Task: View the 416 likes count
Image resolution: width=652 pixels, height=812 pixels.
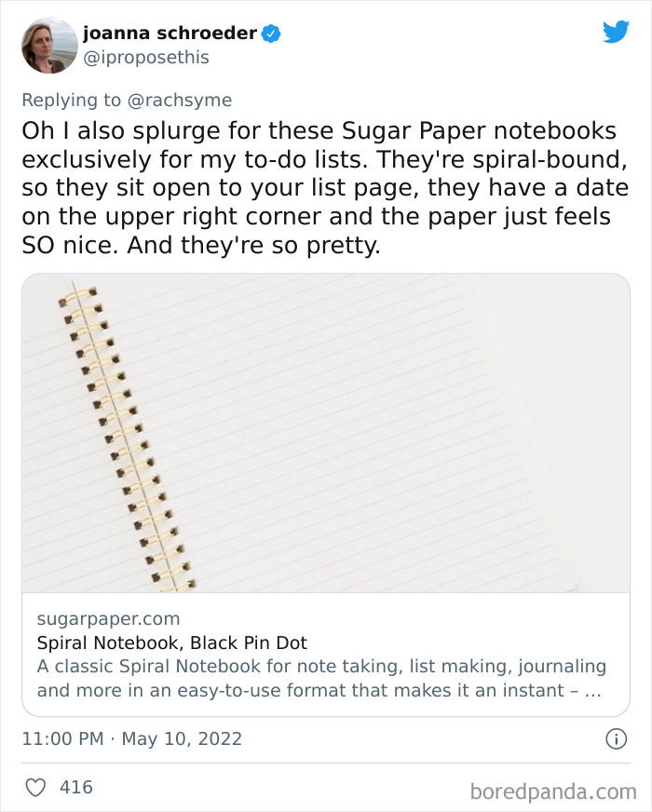Action: 75,787
